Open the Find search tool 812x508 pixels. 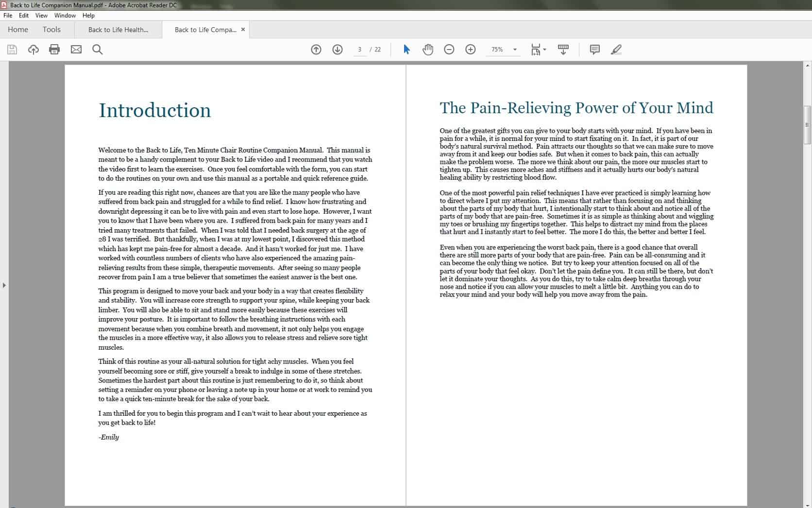click(97, 49)
